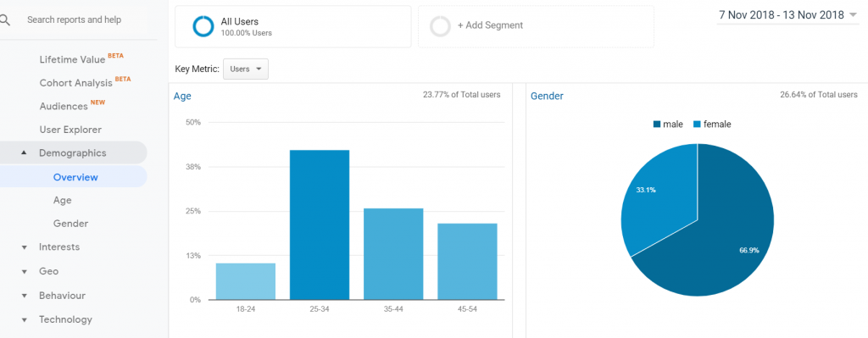
Task: Click the All Users segment circle icon
Action: click(x=203, y=26)
